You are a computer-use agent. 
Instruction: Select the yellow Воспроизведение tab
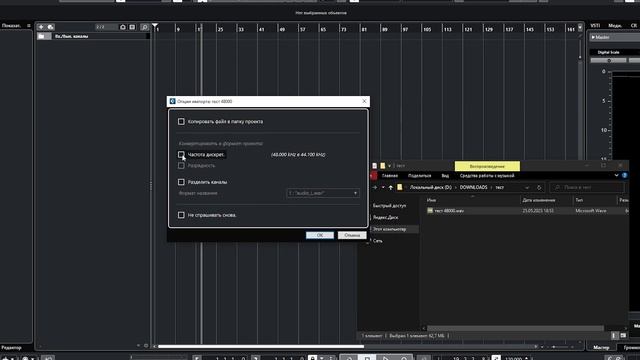487,166
